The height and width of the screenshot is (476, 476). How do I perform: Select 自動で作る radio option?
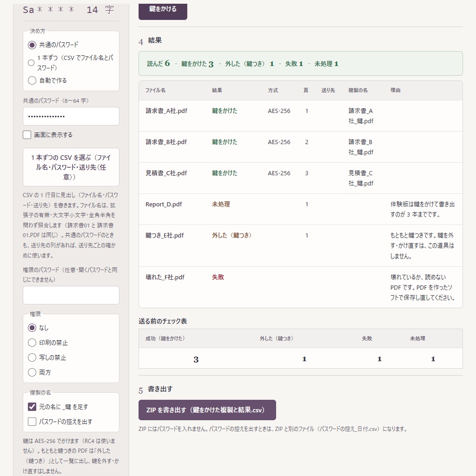32,80
